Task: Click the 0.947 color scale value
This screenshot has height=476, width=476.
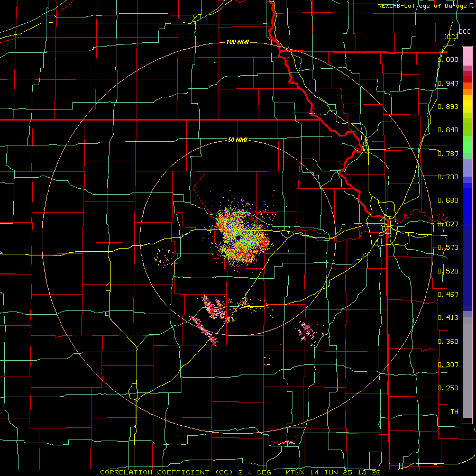Action: pos(448,83)
